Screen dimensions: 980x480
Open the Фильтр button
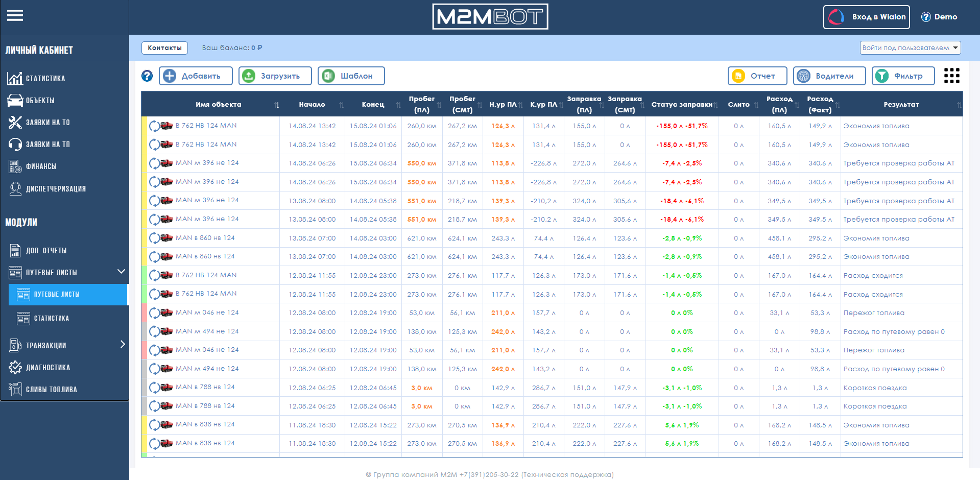pos(903,76)
